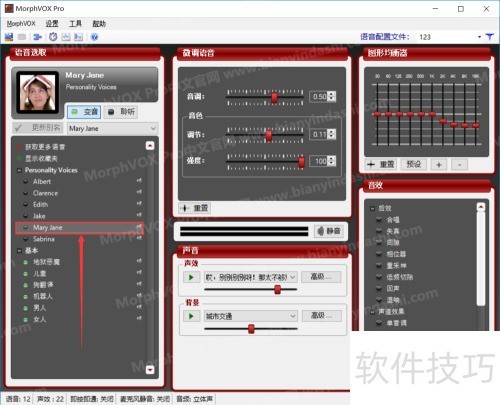Collapse the 基本 voice group
500x405 pixels.
point(19,251)
